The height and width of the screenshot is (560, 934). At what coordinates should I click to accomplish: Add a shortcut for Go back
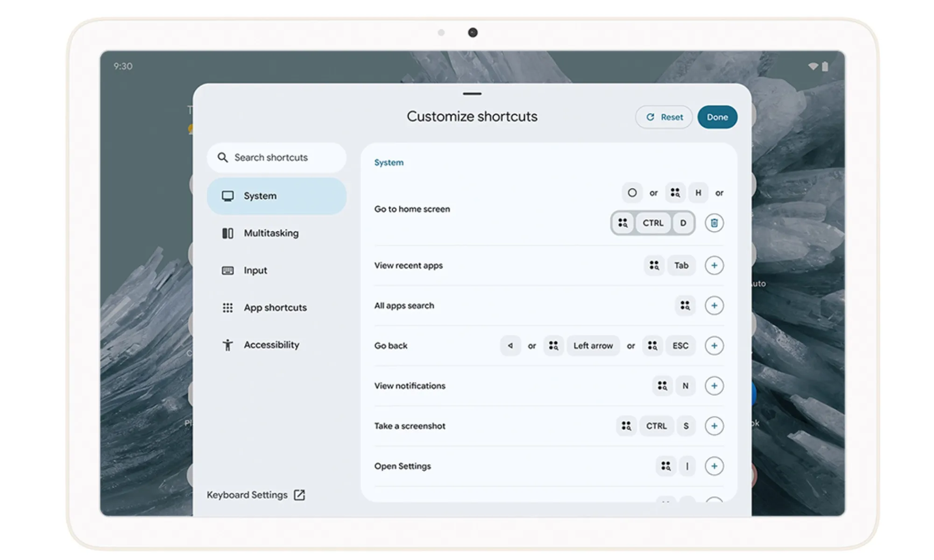[x=714, y=345]
